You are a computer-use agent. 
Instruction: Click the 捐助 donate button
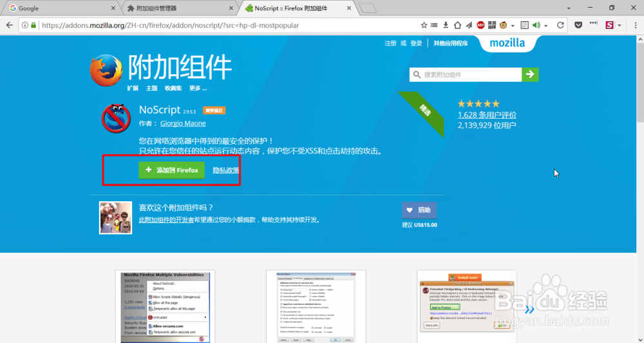[419, 210]
